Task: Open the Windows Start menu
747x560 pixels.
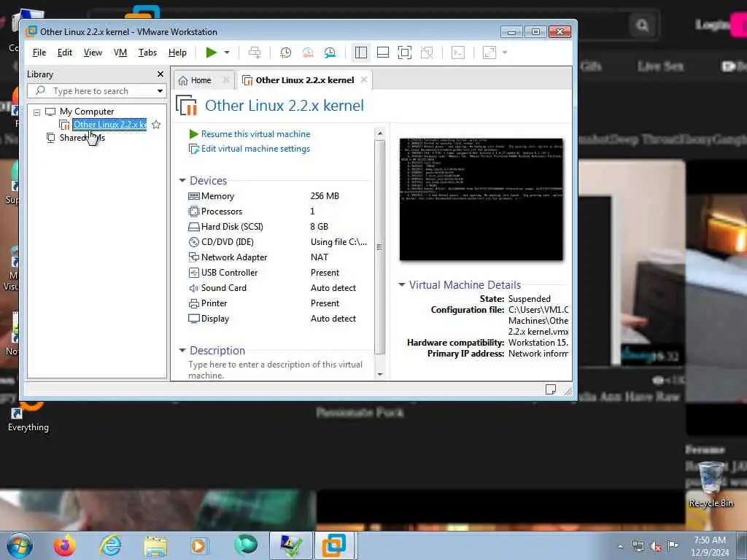Action: tap(19, 545)
